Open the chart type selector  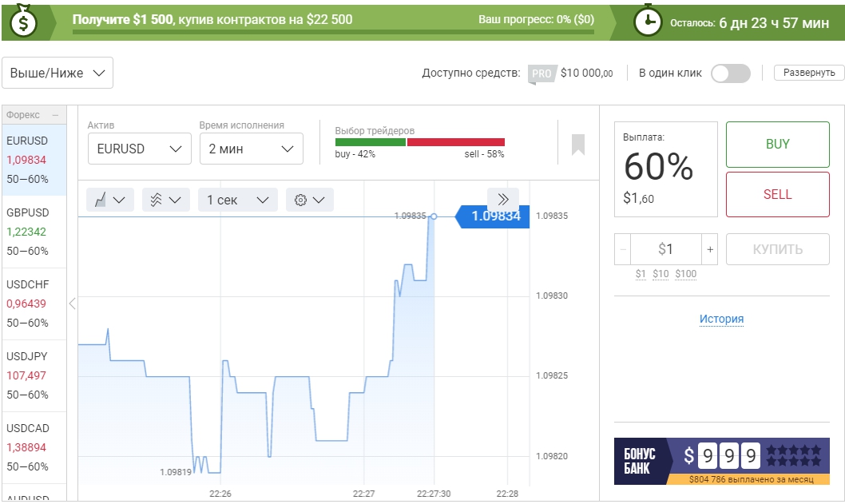(x=109, y=200)
